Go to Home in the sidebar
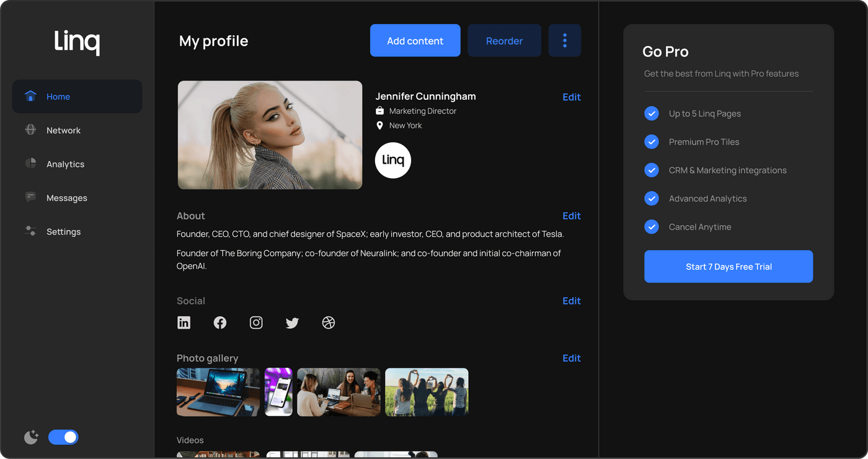 [x=77, y=96]
